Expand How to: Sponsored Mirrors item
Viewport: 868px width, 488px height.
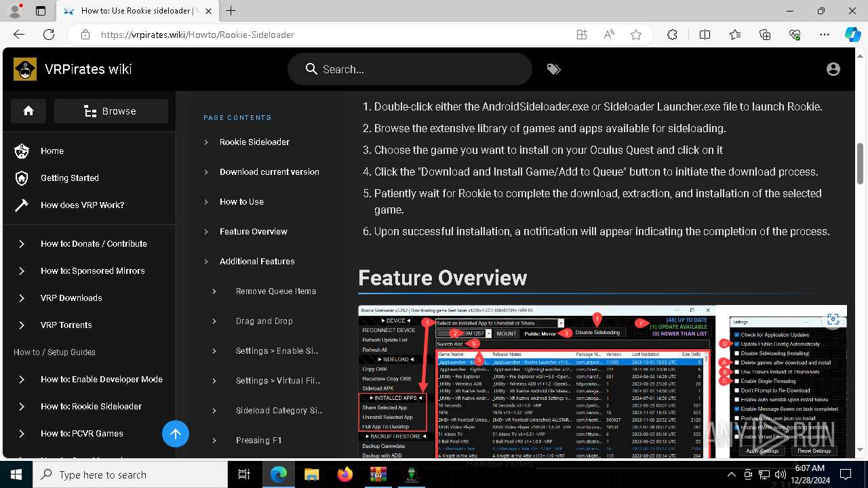tap(92, 270)
